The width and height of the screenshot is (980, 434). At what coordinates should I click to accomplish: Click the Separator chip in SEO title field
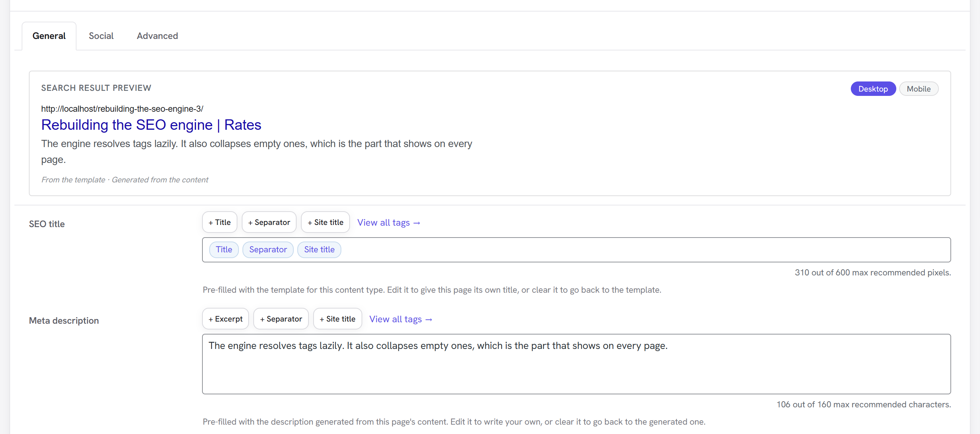click(268, 250)
